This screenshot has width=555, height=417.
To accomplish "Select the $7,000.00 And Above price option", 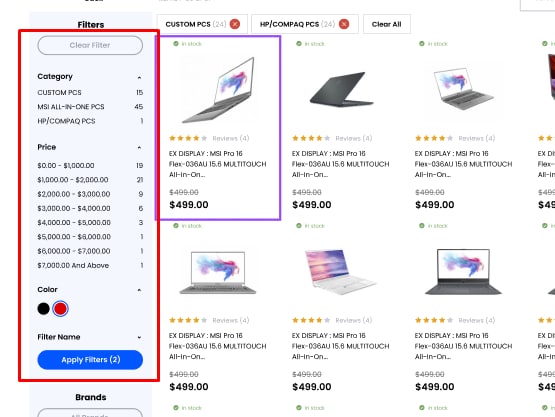I will point(90,265).
